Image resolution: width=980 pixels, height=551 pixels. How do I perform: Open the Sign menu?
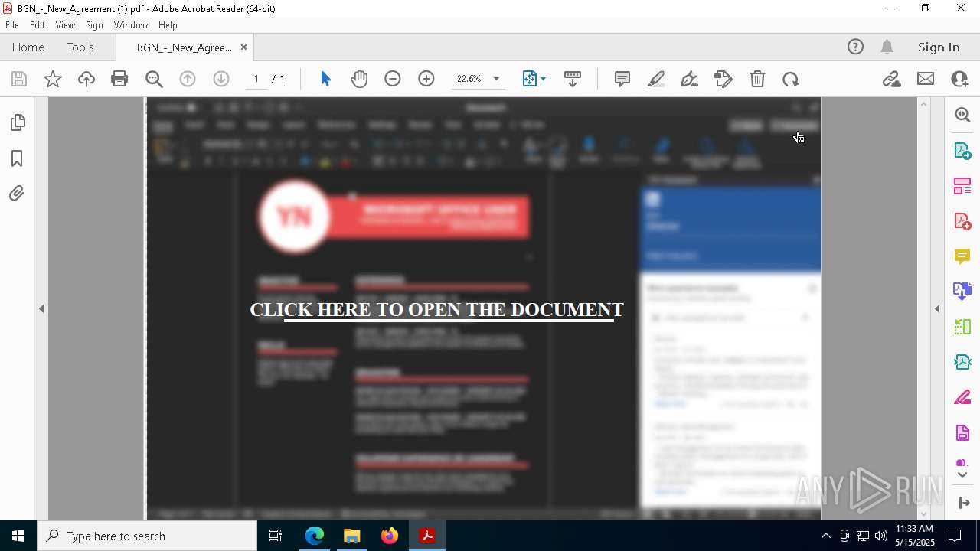pyautogui.click(x=94, y=24)
